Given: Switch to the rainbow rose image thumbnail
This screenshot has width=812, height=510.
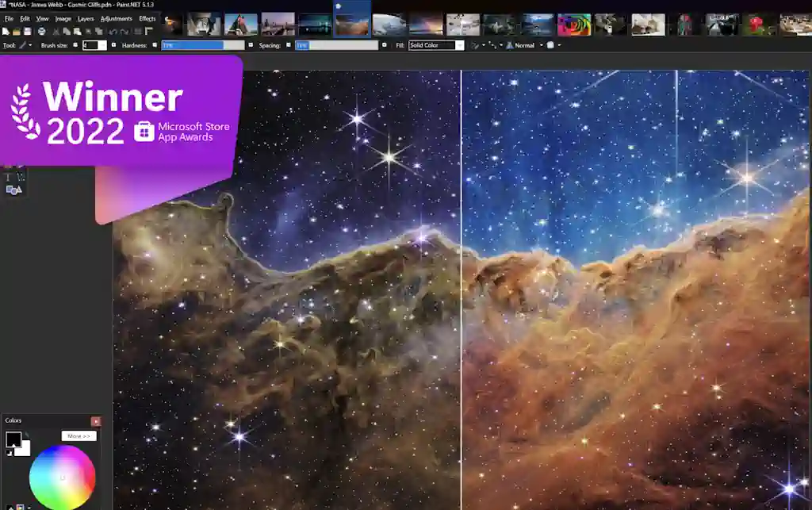Looking at the screenshot, I should click(574, 25).
